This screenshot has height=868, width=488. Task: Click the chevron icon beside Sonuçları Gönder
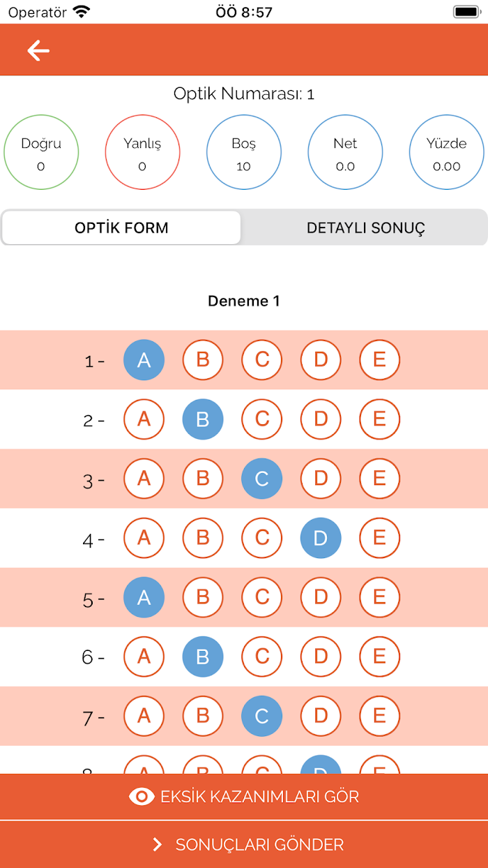point(157,845)
